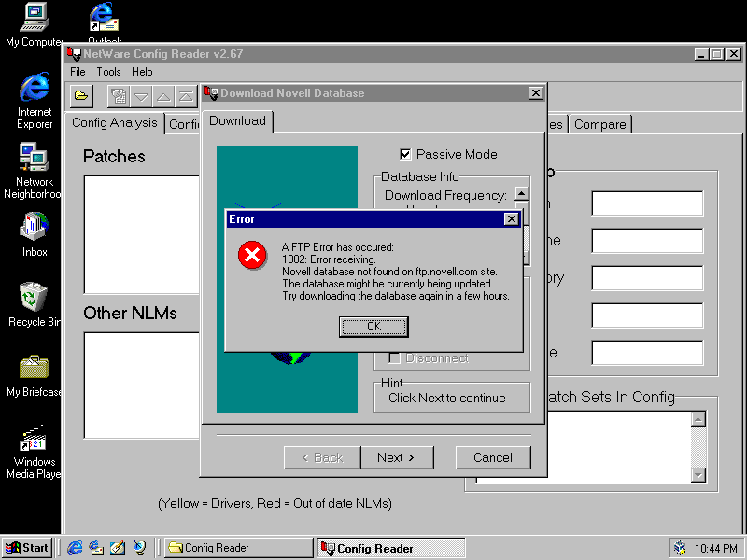Close the Download Novell Database dialog
This screenshot has height=560, width=747.
coord(535,92)
